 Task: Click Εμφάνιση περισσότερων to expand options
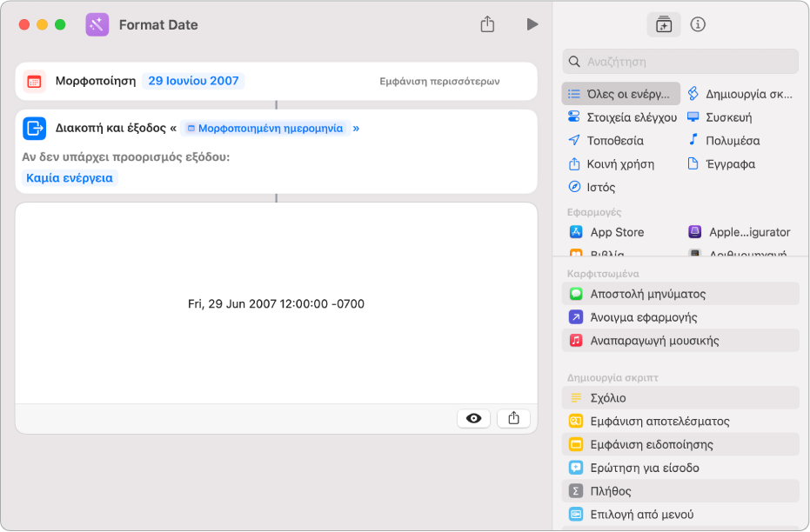pyautogui.click(x=439, y=81)
